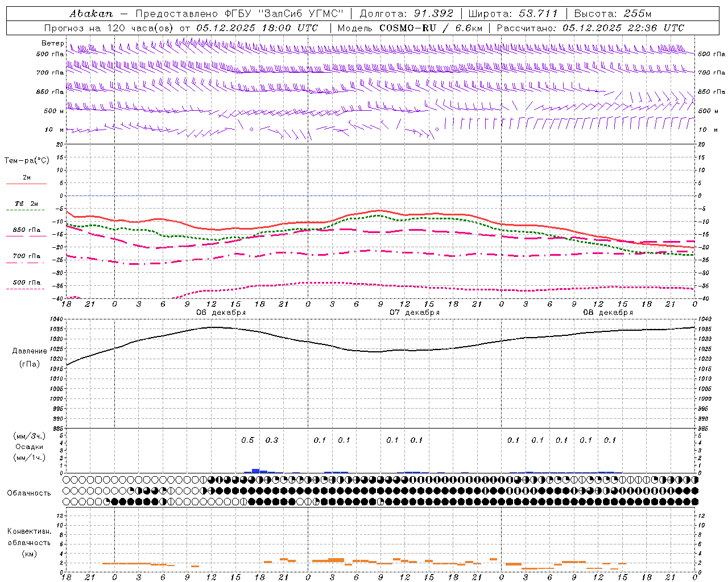Click the Тем-ра(°C) temperature label
728x582 pixels.
[x=27, y=160]
